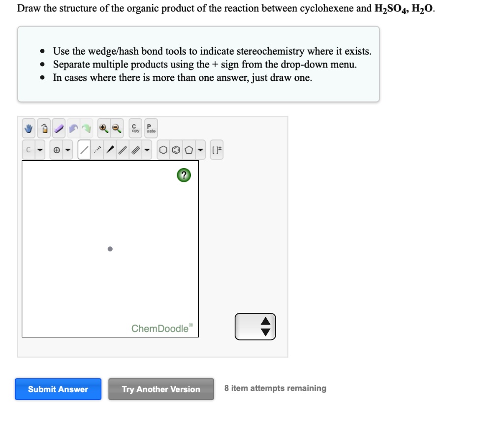The width and height of the screenshot is (504, 436).
Task: Click the Submit Answer button
Action: click(58, 389)
